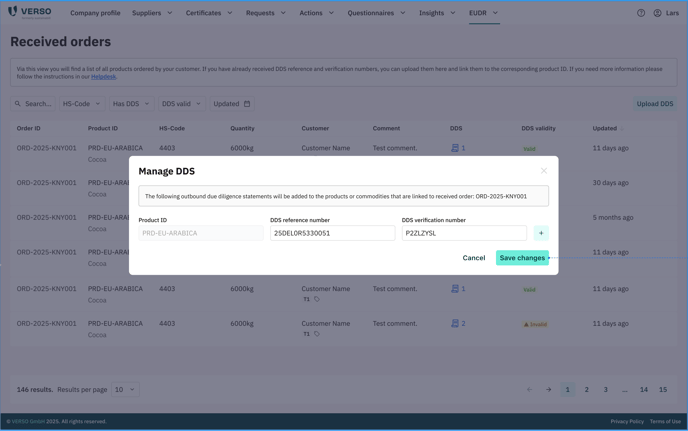The height and width of the screenshot is (431, 688).
Task: Save changes in Manage DDS dialog
Action: tap(522, 258)
